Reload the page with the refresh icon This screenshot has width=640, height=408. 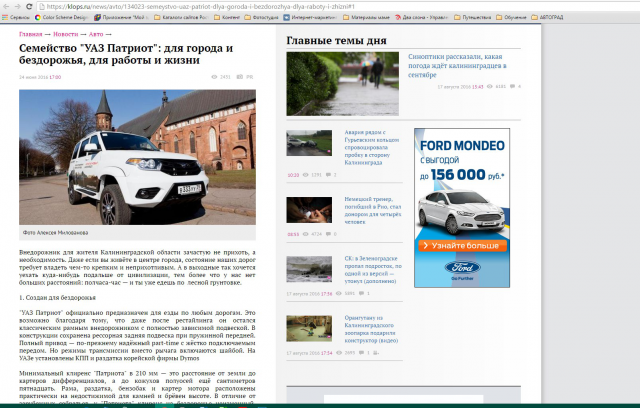point(29,7)
